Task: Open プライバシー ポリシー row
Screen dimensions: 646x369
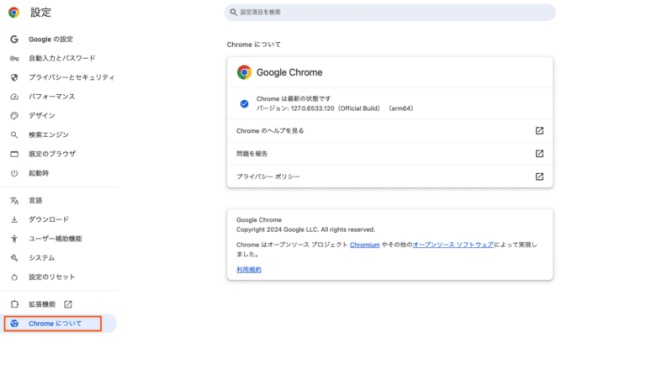Action: [390, 176]
